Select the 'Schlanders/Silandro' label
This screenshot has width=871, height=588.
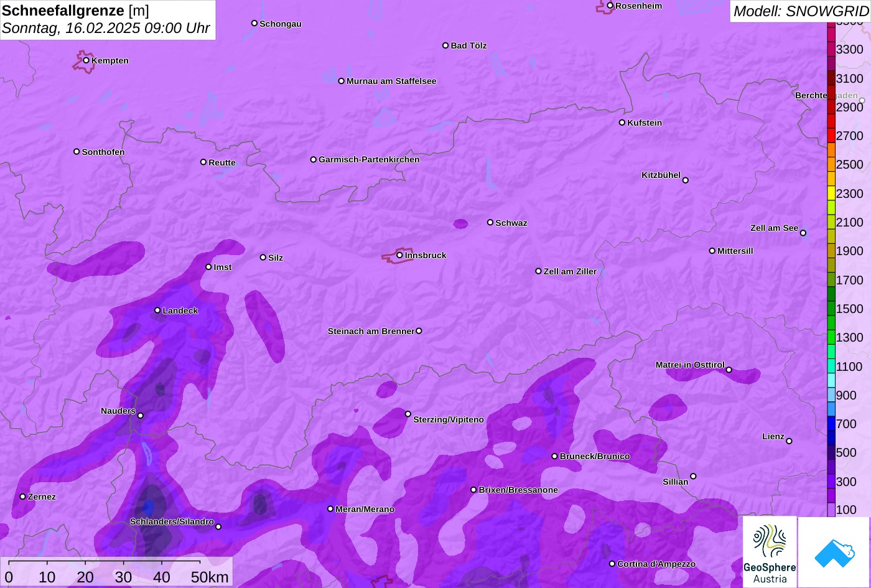coord(172,522)
